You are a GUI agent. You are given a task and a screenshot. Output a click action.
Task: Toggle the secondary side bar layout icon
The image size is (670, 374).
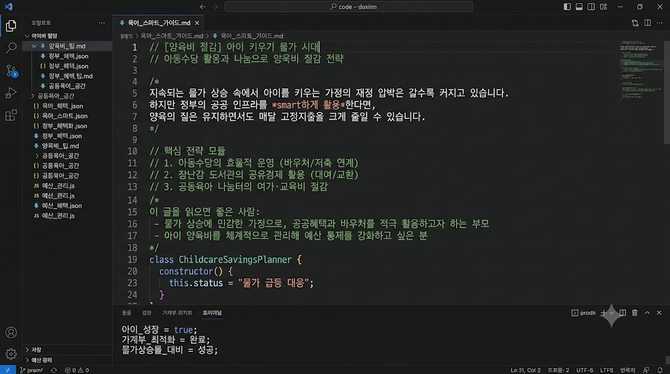[591, 6]
